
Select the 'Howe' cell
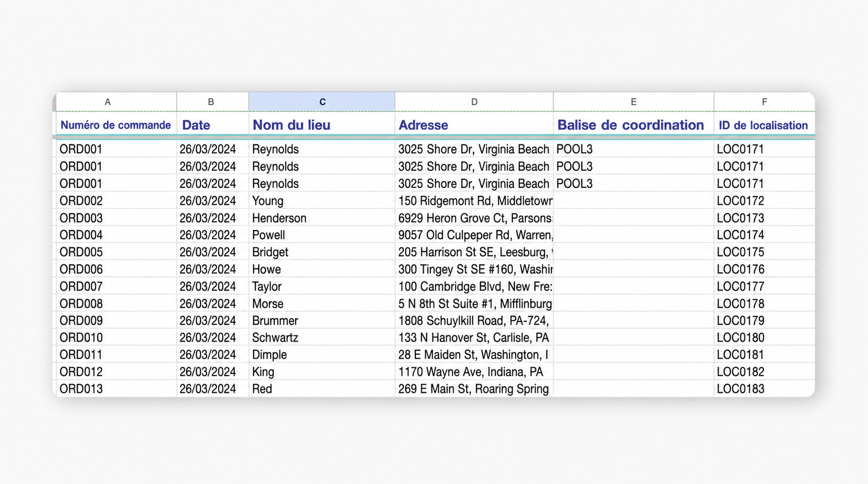pos(322,269)
